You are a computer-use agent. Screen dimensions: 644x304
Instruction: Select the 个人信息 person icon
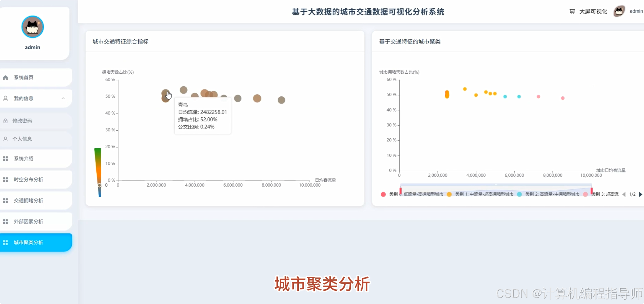click(x=5, y=139)
